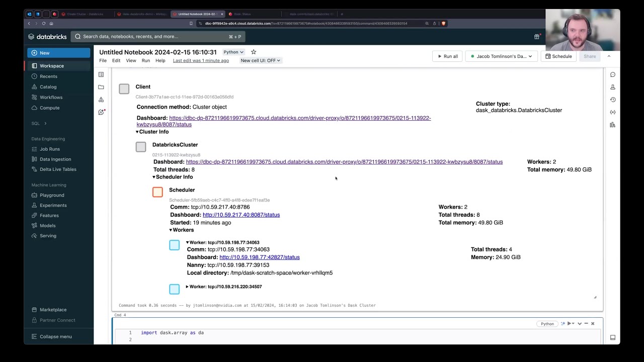Open the cell options chevron
Screen dimensions: 644x362
tap(580, 324)
